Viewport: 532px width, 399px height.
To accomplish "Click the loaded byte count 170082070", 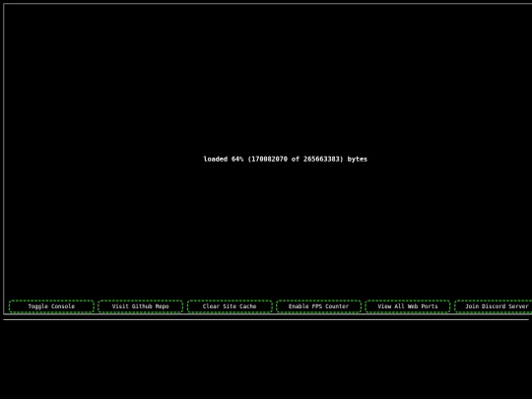I will click(x=269, y=160).
